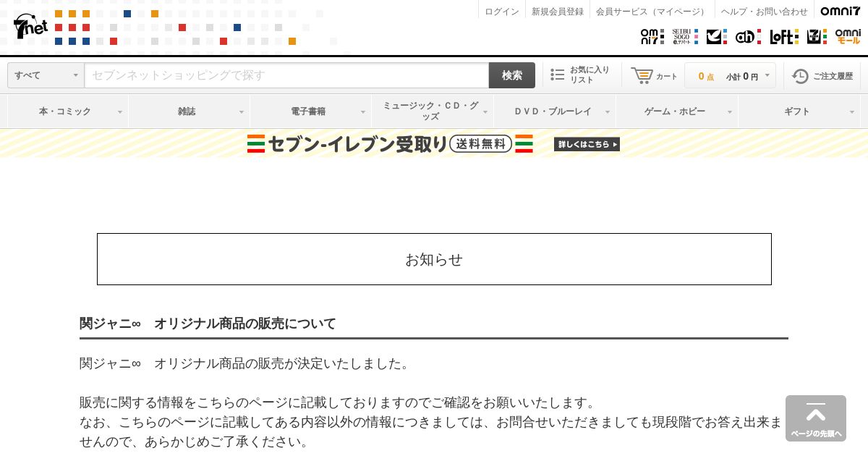Open the ゲーム・ホビー category
Image resolution: width=868 pixels, height=456 pixels.
[x=675, y=111]
